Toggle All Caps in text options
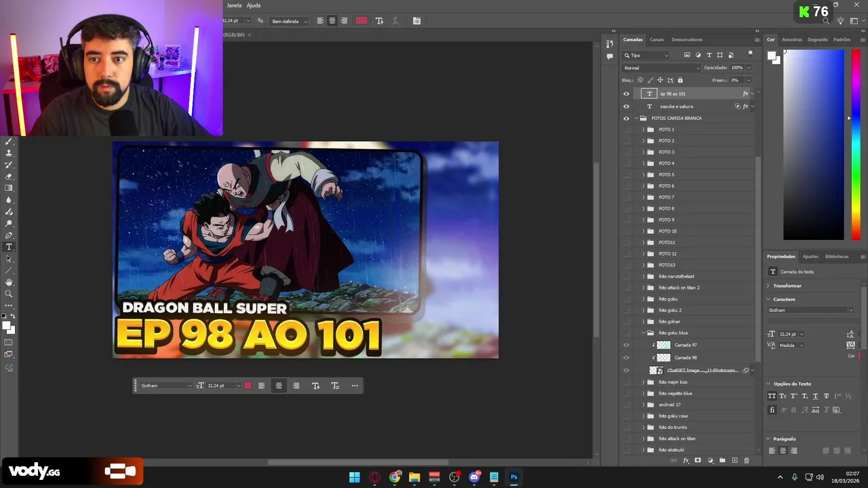868x488 pixels. (x=772, y=396)
